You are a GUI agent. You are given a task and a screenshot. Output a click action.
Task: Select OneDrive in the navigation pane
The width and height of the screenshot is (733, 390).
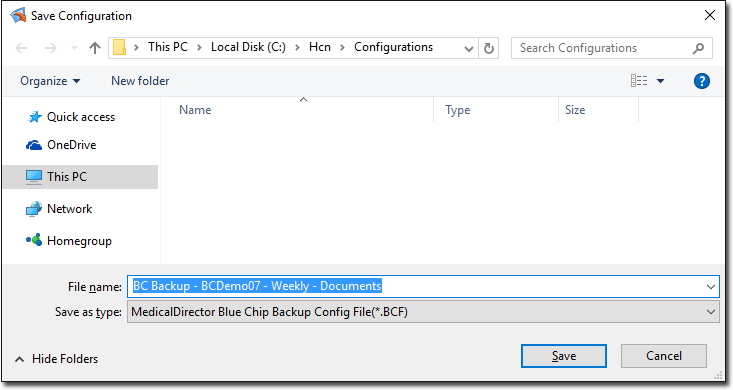(61, 145)
